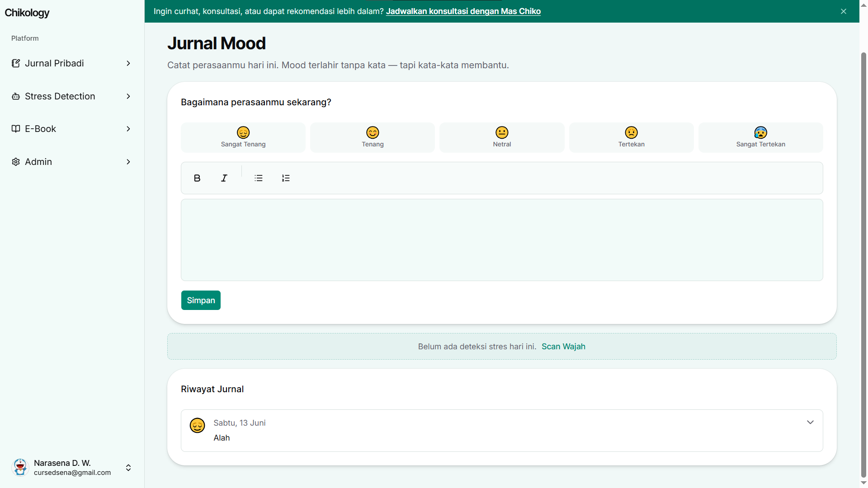Click the Chikology logo text
868x488 pixels.
(27, 13)
